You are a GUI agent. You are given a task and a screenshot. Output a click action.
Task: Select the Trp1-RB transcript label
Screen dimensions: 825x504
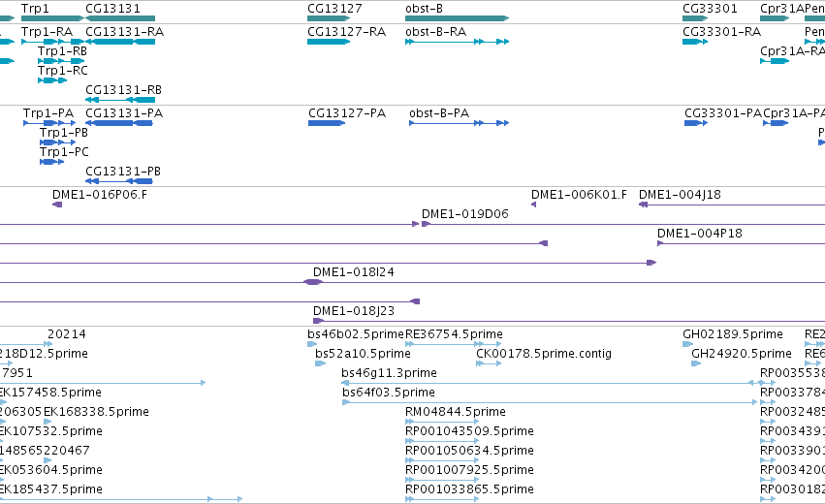pyautogui.click(x=63, y=51)
